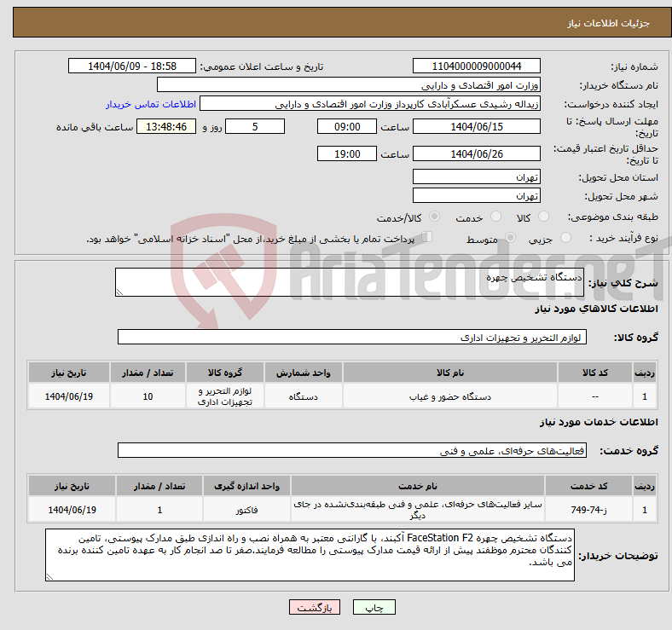Open the اطلاعات تماس خریدار link
672x630 pixels.
(x=151, y=104)
